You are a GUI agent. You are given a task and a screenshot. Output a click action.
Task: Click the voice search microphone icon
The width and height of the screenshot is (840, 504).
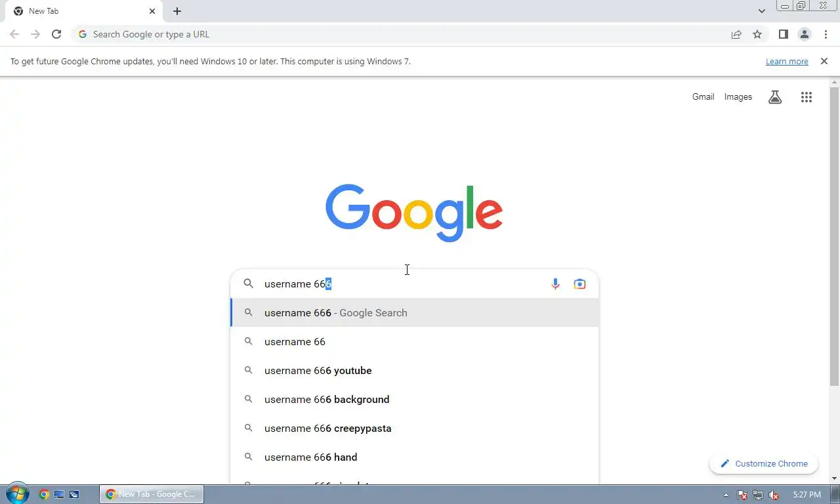555,283
